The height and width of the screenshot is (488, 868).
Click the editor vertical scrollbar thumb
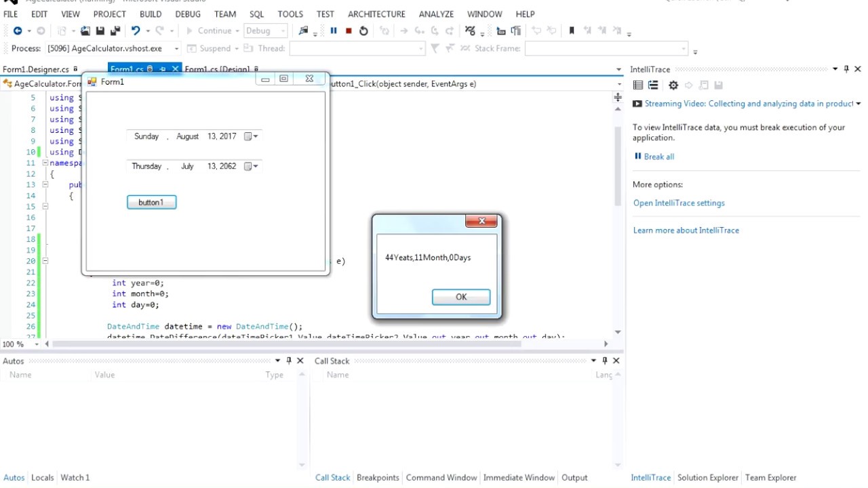click(618, 166)
